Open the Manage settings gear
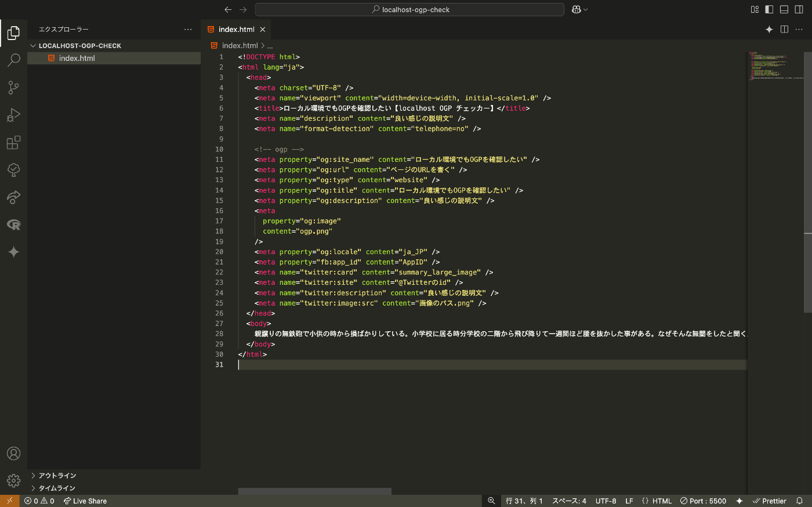 (x=13, y=481)
